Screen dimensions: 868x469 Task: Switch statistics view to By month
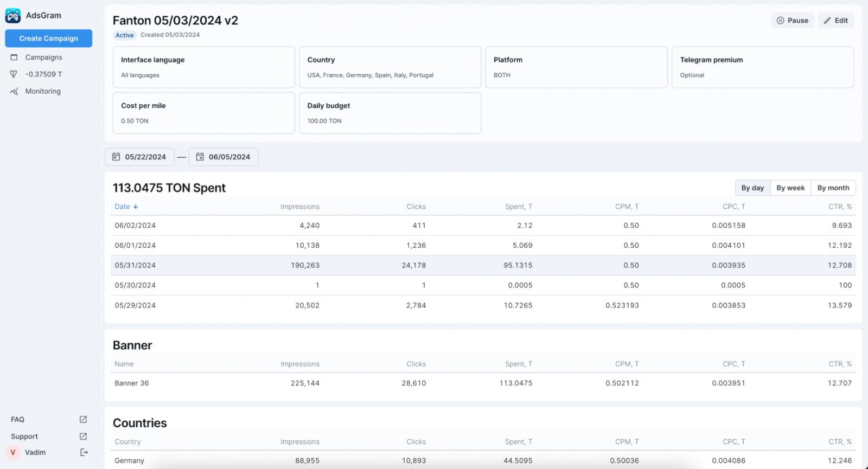833,188
